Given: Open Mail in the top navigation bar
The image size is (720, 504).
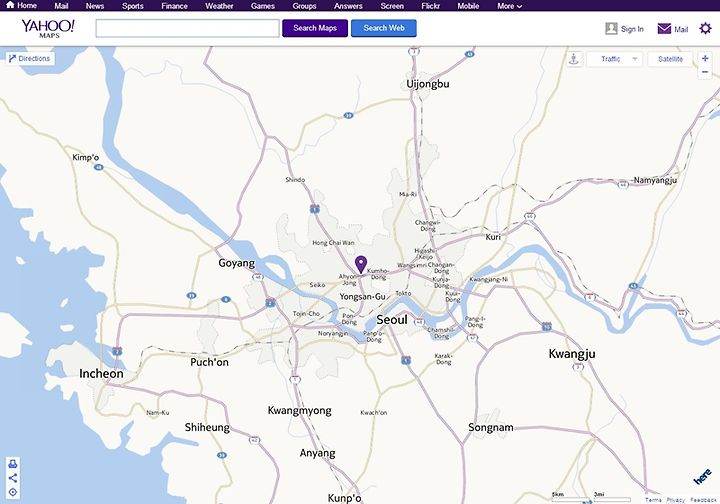Looking at the screenshot, I should pyautogui.click(x=61, y=6).
